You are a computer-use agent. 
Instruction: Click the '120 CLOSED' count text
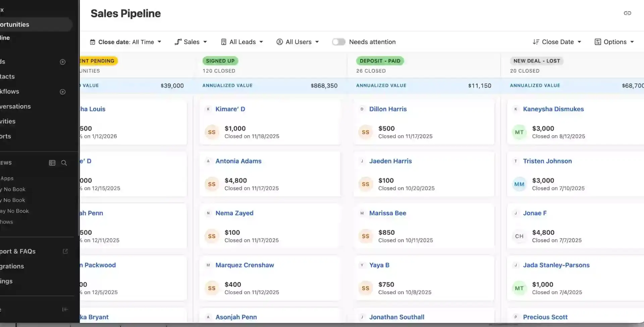[219, 71]
